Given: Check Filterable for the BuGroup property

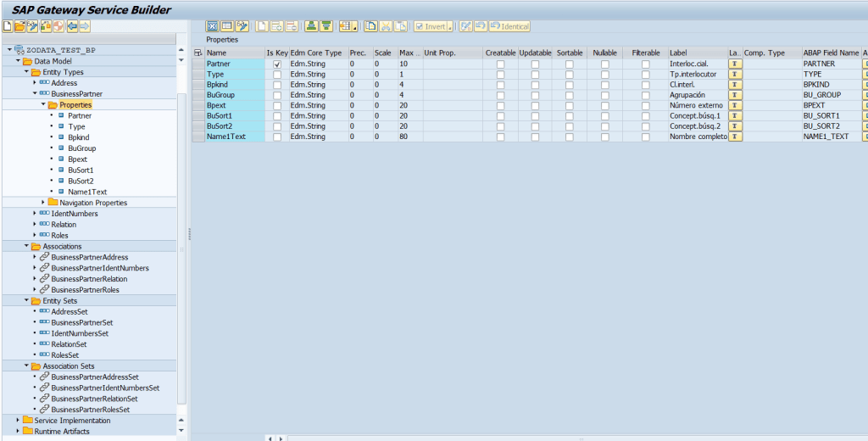Looking at the screenshot, I should click(x=646, y=95).
